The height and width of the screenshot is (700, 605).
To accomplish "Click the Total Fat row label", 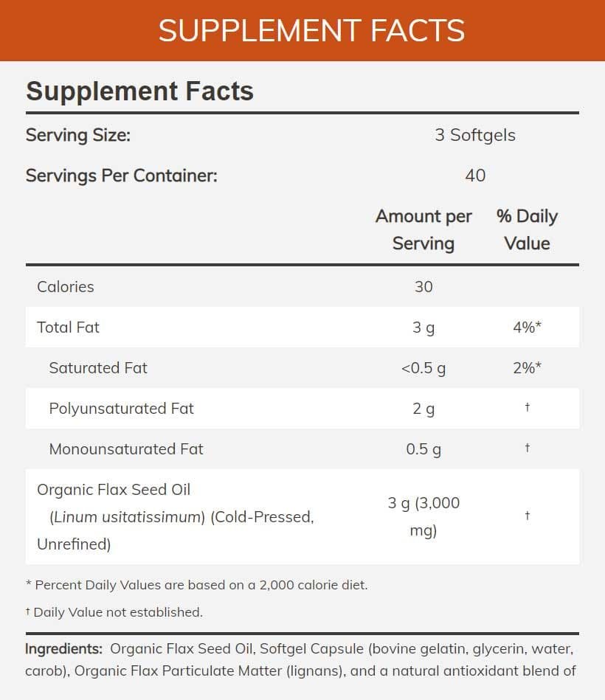I will (68, 328).
